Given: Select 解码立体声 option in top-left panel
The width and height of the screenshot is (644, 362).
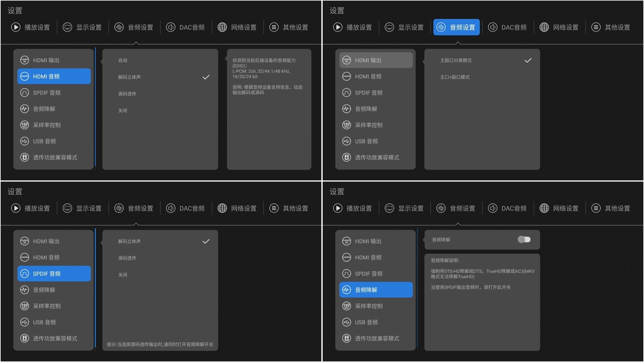Looking at the screenshot, I should 160,77.
